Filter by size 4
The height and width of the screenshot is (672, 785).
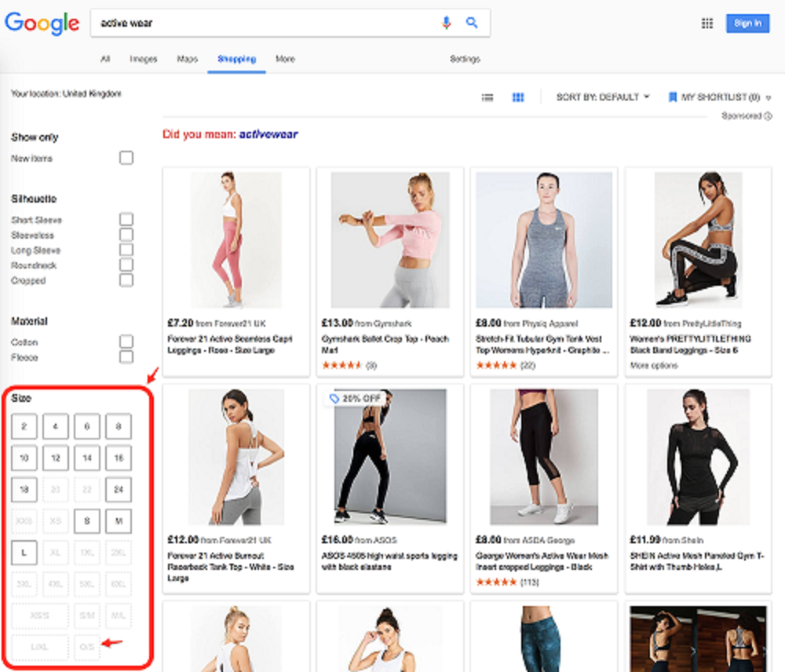[x=56, y=426]
